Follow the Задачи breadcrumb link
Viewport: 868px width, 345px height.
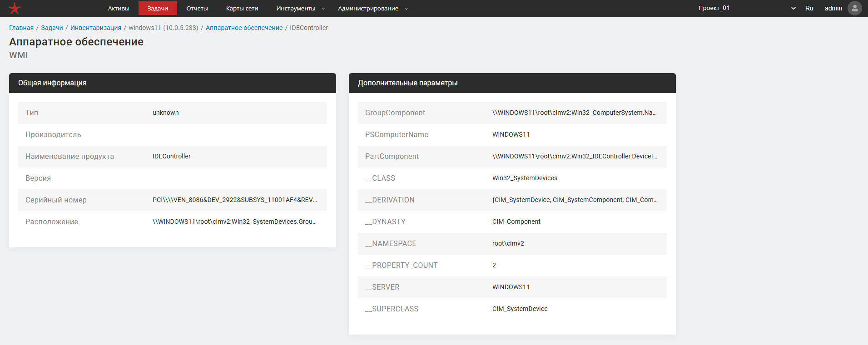pos(52,28)
